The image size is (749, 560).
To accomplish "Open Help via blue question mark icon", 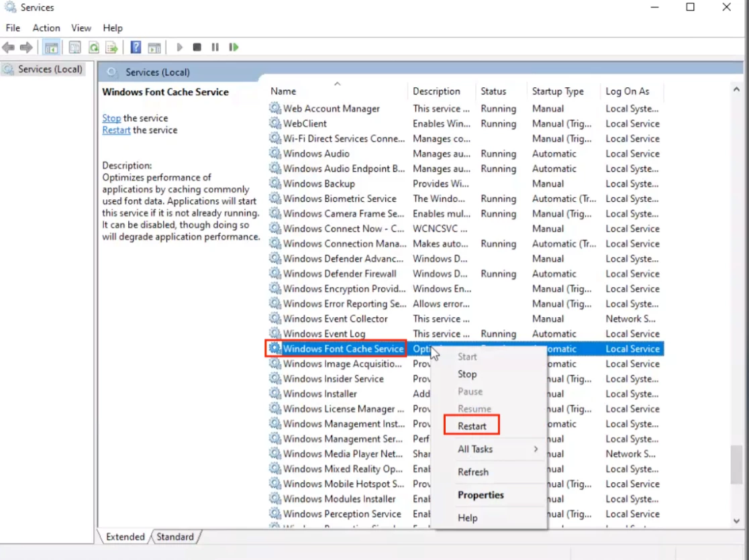I will pos(136,47).
